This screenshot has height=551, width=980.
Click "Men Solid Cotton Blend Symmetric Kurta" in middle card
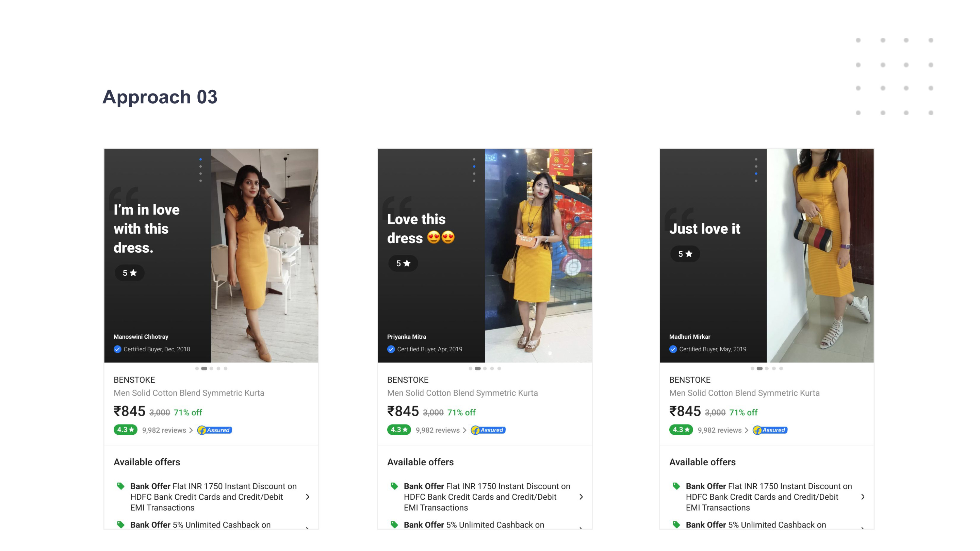pyautogui.click(x=462, y=393)
